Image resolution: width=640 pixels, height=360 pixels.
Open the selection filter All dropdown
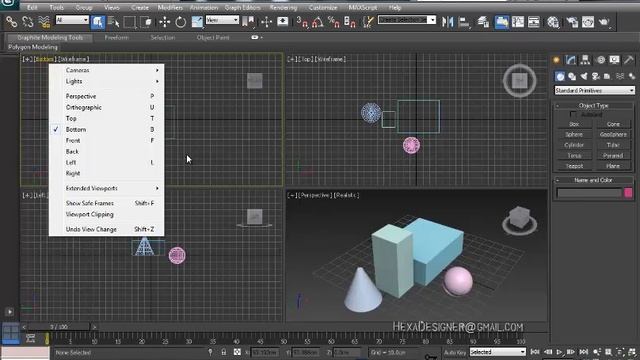pos(72,20)
